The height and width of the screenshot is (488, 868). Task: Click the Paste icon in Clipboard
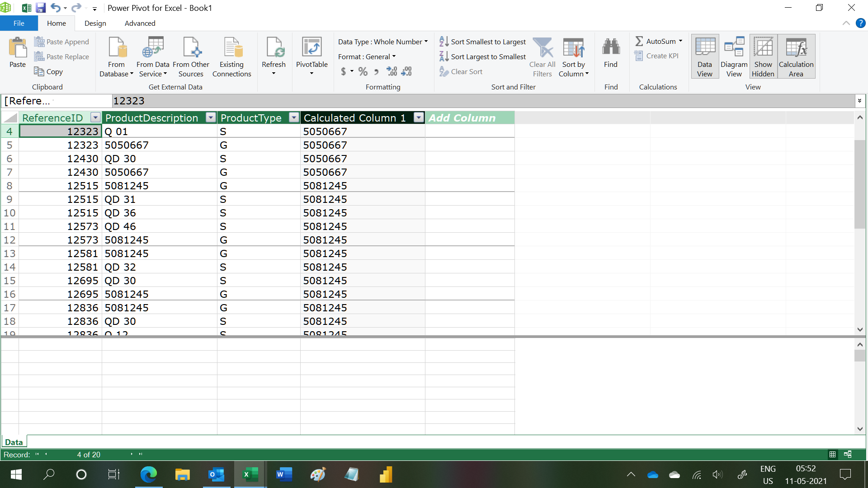point(18,47)
